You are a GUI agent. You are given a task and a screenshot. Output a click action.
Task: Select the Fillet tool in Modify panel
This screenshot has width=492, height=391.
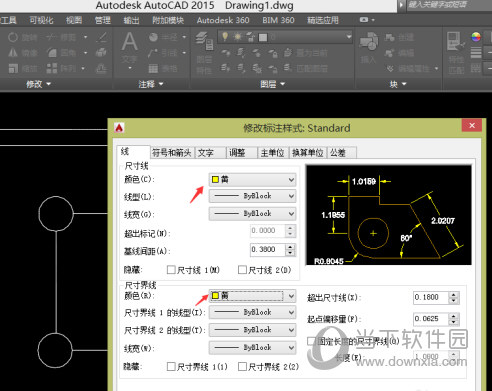(x=52, y=53)
